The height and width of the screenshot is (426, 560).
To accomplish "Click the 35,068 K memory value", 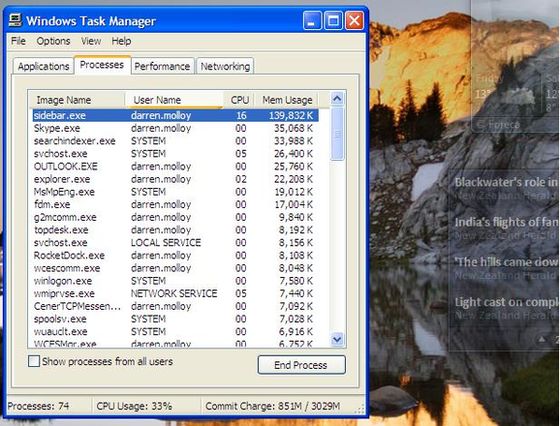I will click(x=293, y=128).
